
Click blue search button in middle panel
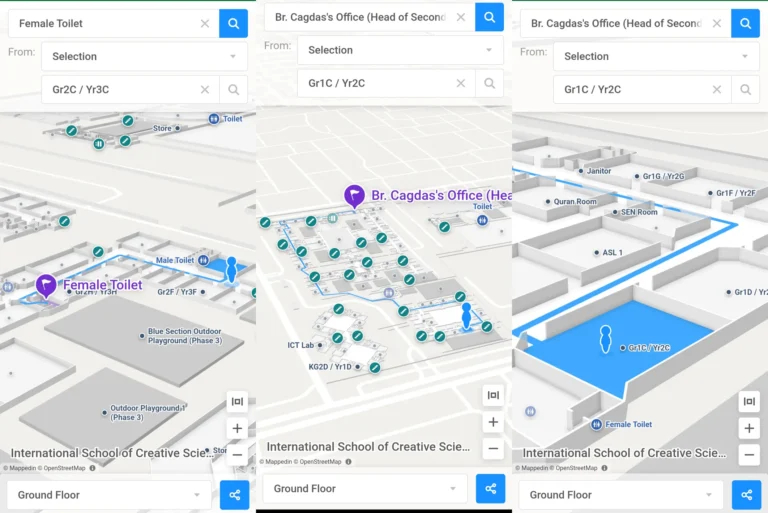point(489,17)
